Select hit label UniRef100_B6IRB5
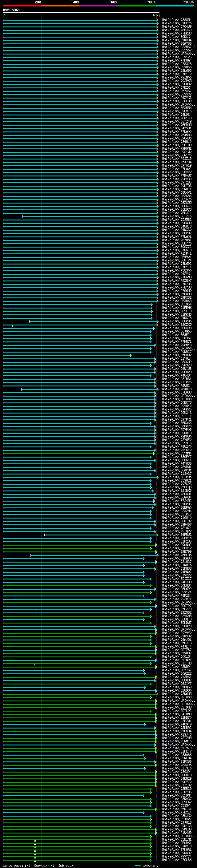This screenshot has height=868, width=197. [x=176, y=477]
